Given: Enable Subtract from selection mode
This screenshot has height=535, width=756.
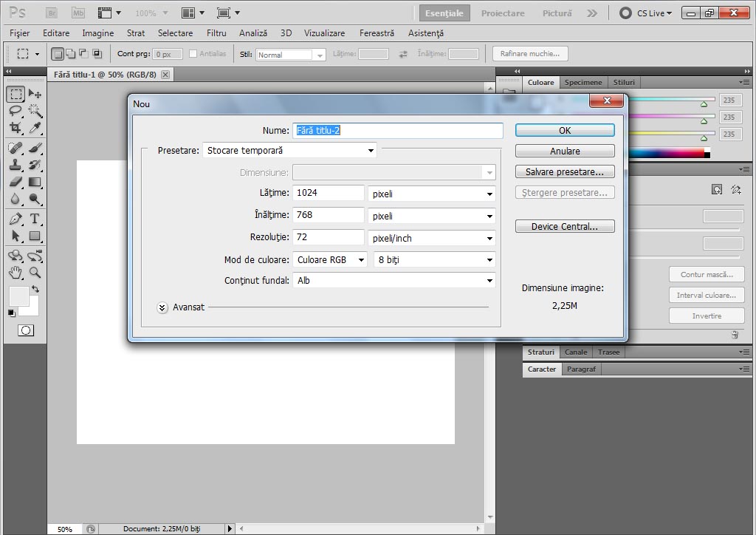Looking at the screenshot, I should [83, 54].
